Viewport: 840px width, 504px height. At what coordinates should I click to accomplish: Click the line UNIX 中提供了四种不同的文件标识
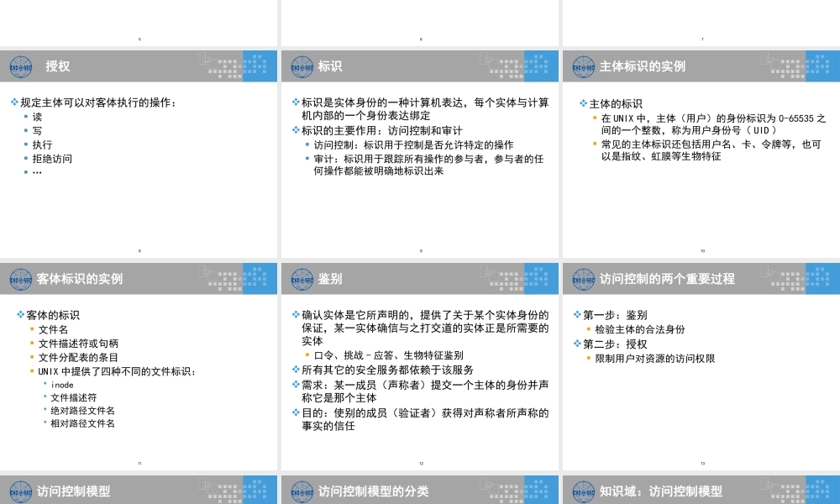pyautogui.click(x=118, y=371)
